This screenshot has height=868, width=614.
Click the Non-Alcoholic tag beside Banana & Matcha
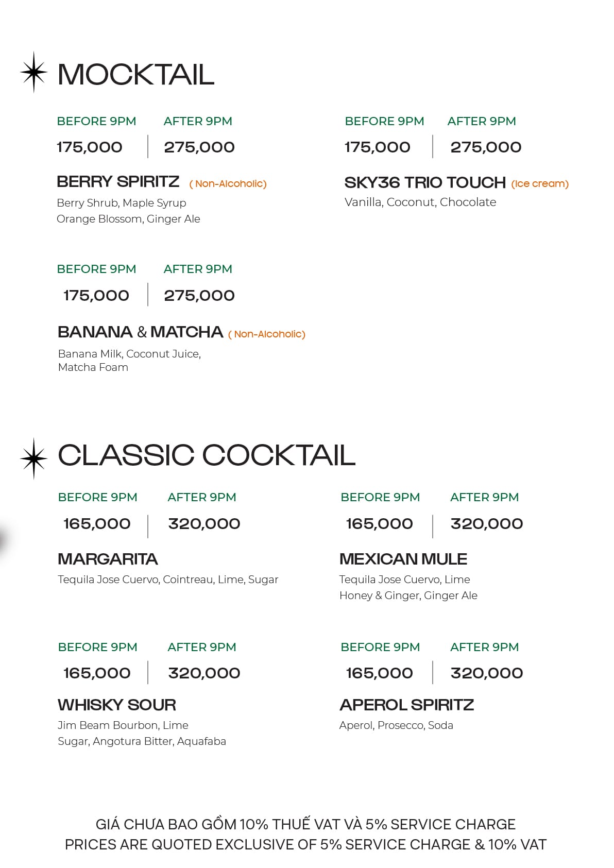(267, 334)
